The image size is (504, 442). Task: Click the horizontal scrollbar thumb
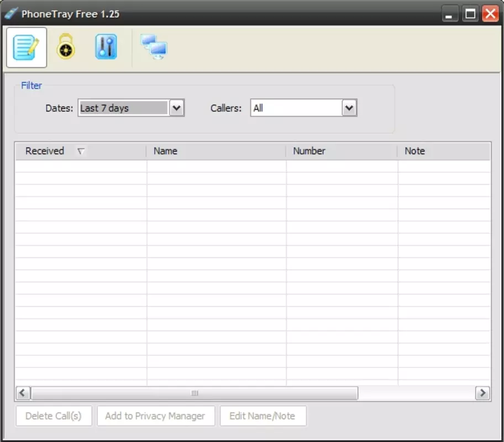point(194,393)
